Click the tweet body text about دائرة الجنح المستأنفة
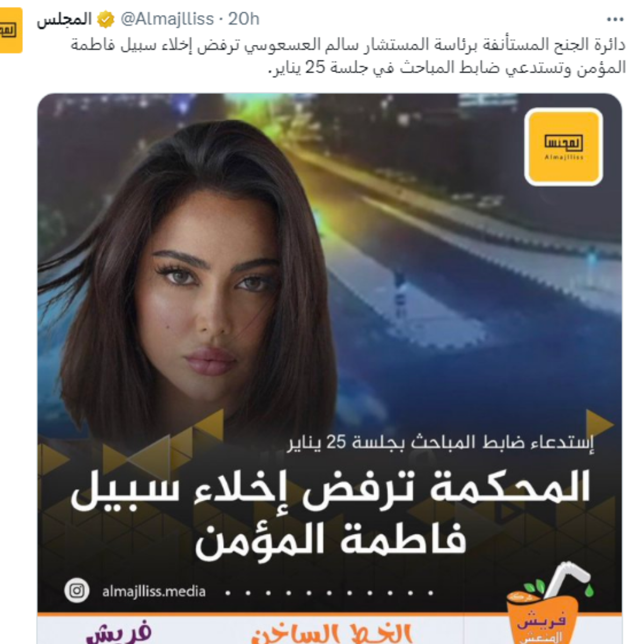Screen dimensions: 644x644 pos(348,56)
